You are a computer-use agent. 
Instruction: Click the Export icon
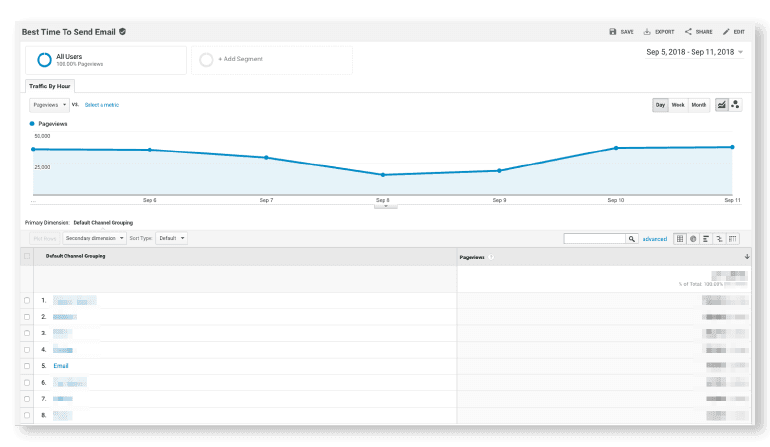647,32
